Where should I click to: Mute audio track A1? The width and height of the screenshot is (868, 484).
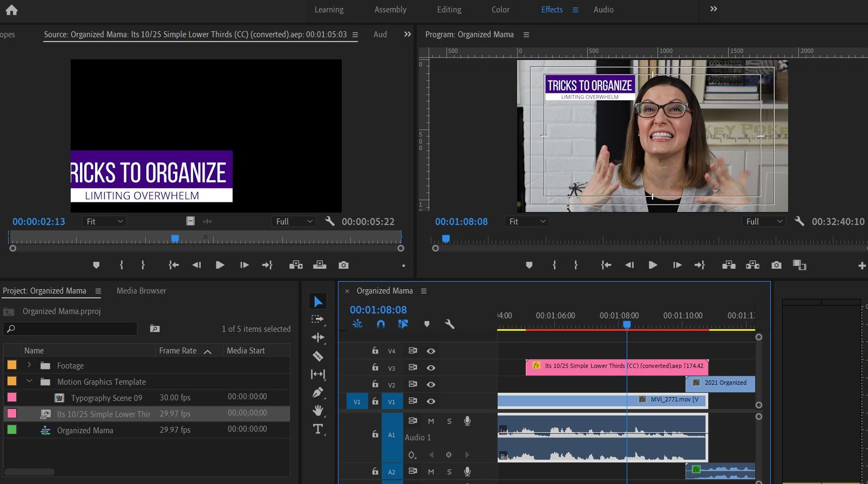[431, 421]
